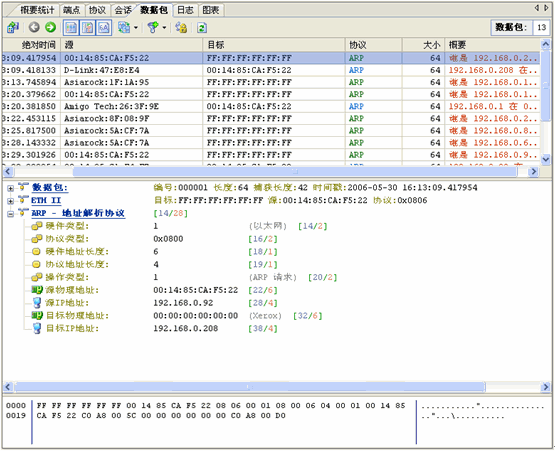This screenshot has width=555, height=451.
Task: Toggle the hex view button
Action: click(x=104, y=27)
